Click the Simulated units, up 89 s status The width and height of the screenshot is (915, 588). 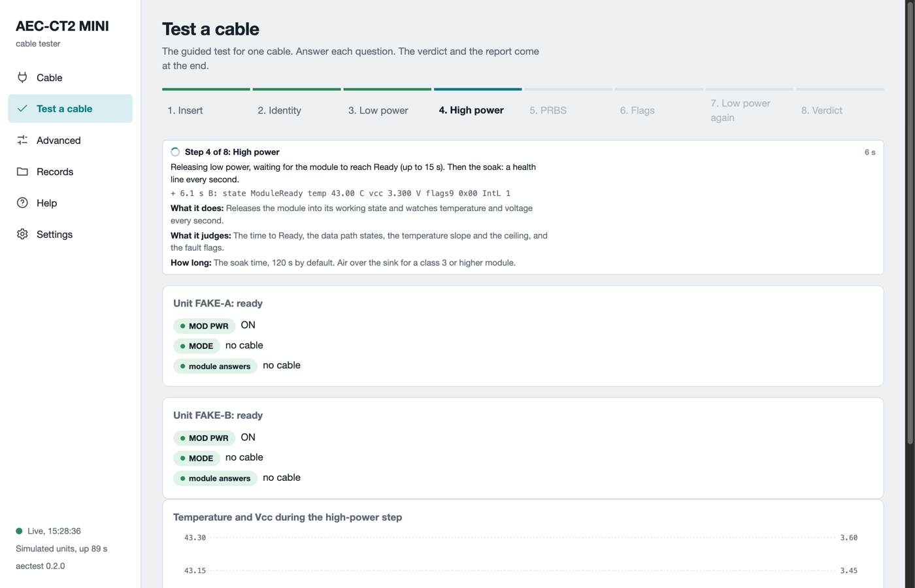(x=61, y=549)
